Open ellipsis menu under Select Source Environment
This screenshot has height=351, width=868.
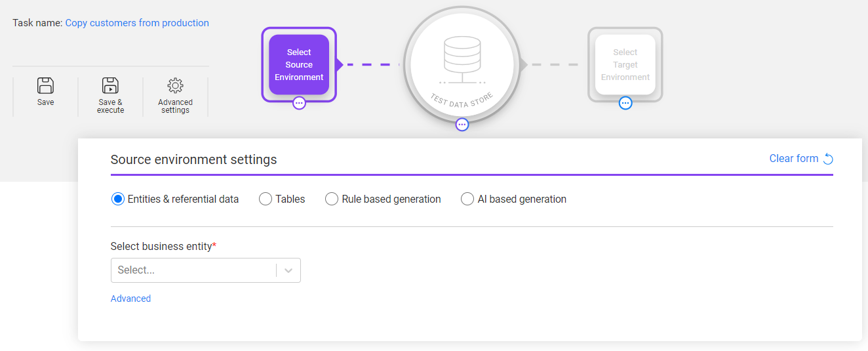click(299, 103)
